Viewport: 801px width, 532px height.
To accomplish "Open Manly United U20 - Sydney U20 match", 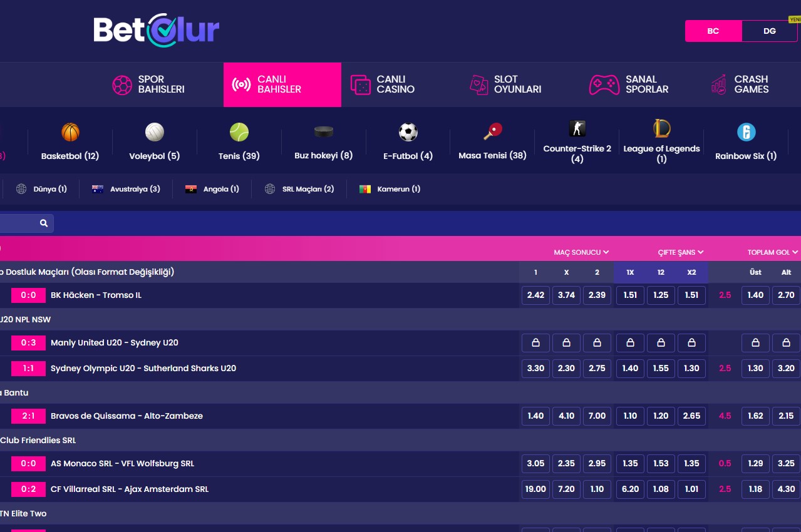I will point(115,343).
